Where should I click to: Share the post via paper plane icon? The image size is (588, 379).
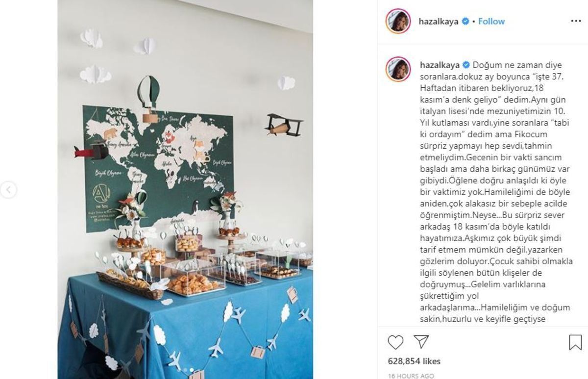coord(421,342)
